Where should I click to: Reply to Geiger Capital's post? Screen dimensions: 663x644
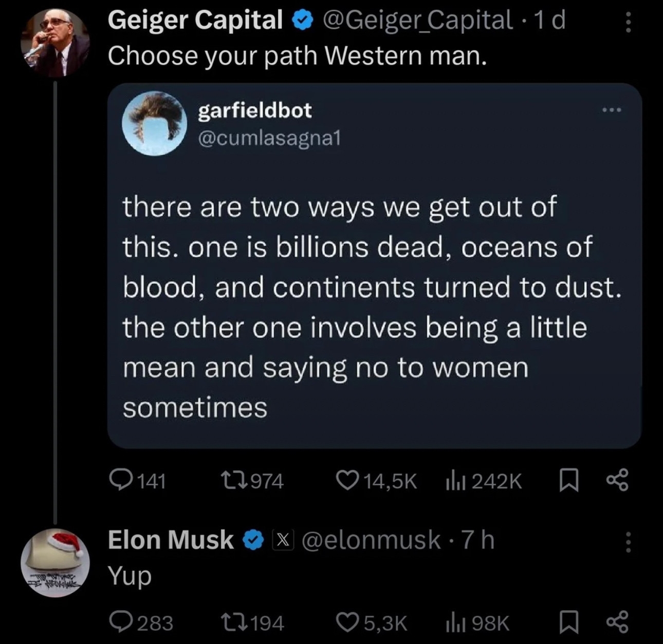click(x=121, y=481)
